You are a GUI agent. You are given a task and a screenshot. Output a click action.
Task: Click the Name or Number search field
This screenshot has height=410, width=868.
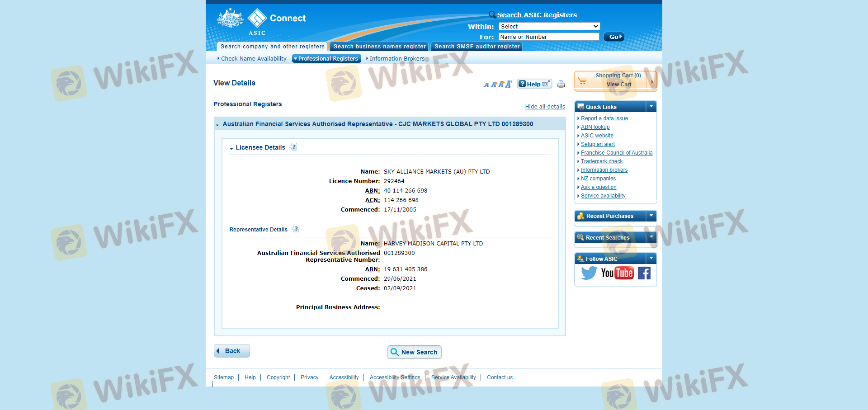pyautogui.click(x=548, y=37)
